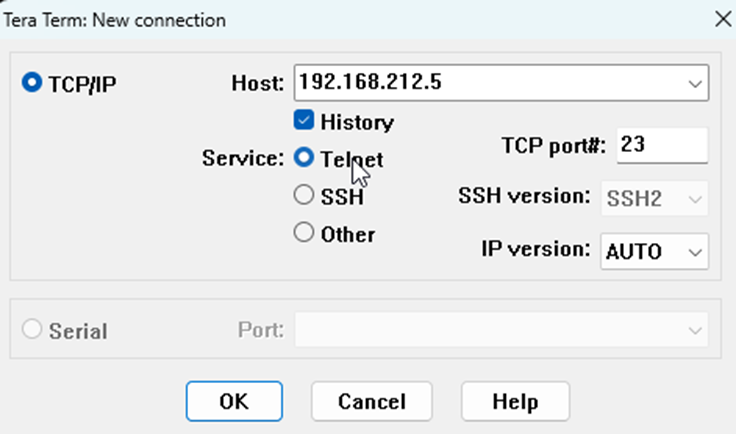This screenshot has height=434, width=736.
Task: Open the Help button
Action: 515,402
